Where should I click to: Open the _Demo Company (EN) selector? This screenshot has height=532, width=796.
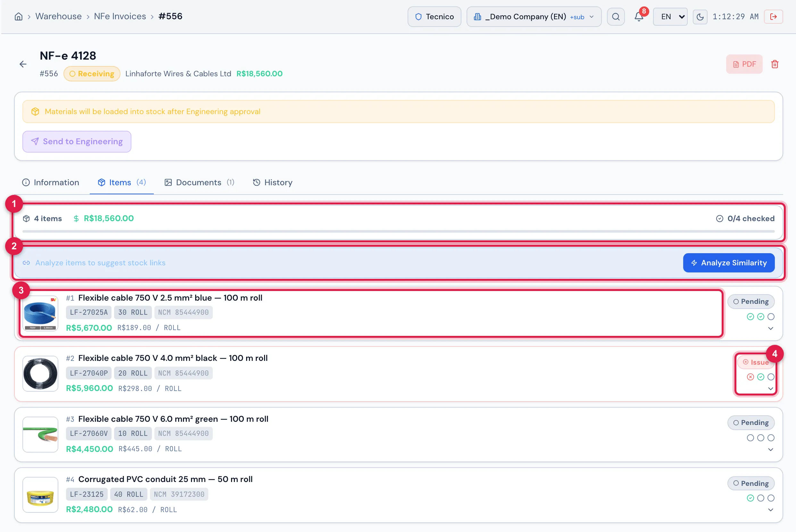click(x=534, y=17)
